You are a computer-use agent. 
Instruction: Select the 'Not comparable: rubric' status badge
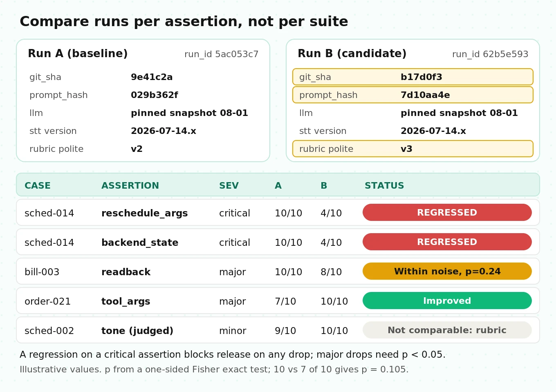(447, 330)
